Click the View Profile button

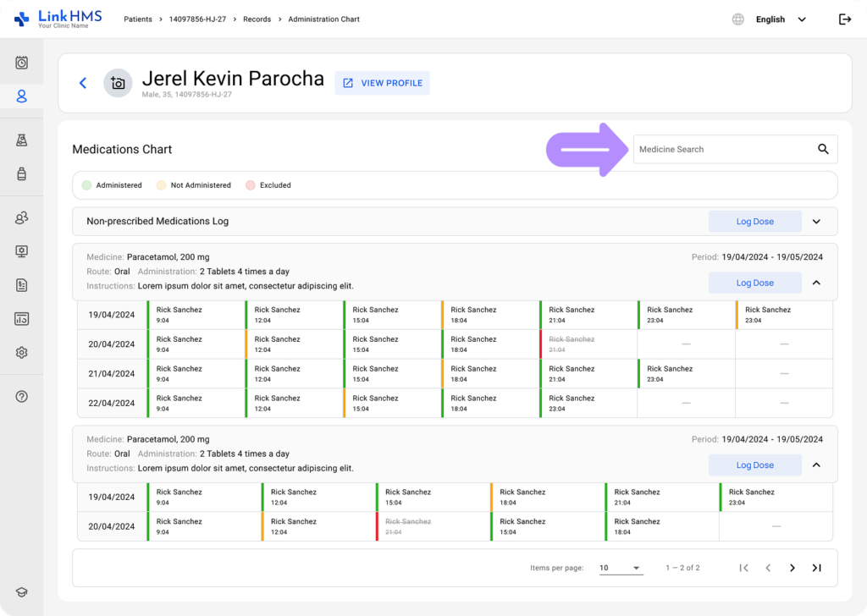[x=382, y=83]
